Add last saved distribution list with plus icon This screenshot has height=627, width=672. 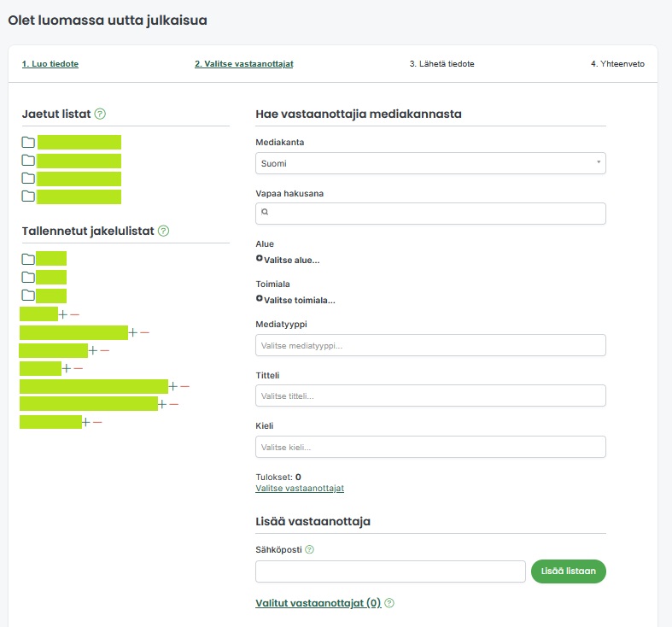85,423
